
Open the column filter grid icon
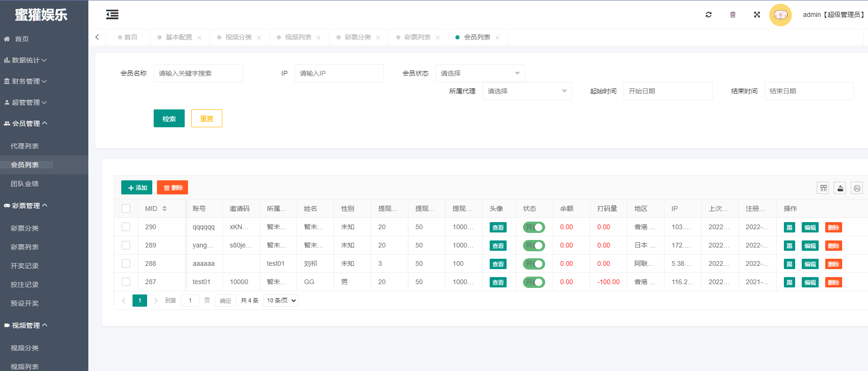pos(823,188)
